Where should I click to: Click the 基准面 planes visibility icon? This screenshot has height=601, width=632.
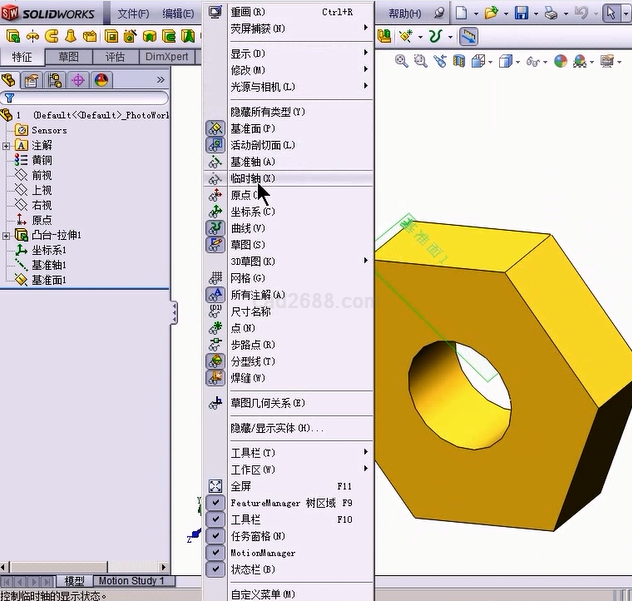click(x=215, y=129)
